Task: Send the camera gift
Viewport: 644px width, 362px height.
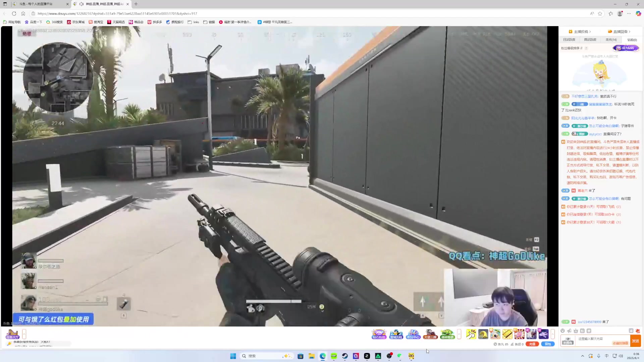Action: 495,334
